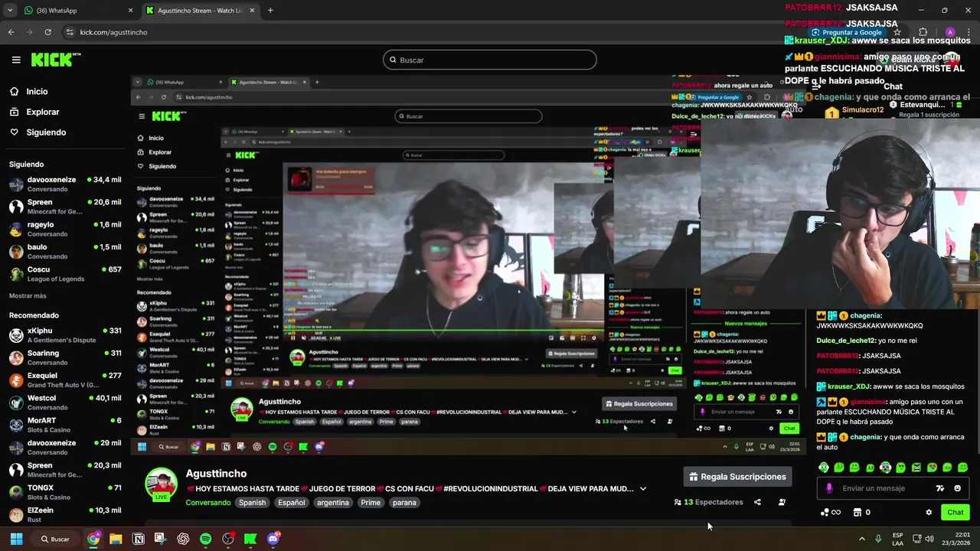Select the Conversando category link
The image size is (980, 551).
(208, 503)
